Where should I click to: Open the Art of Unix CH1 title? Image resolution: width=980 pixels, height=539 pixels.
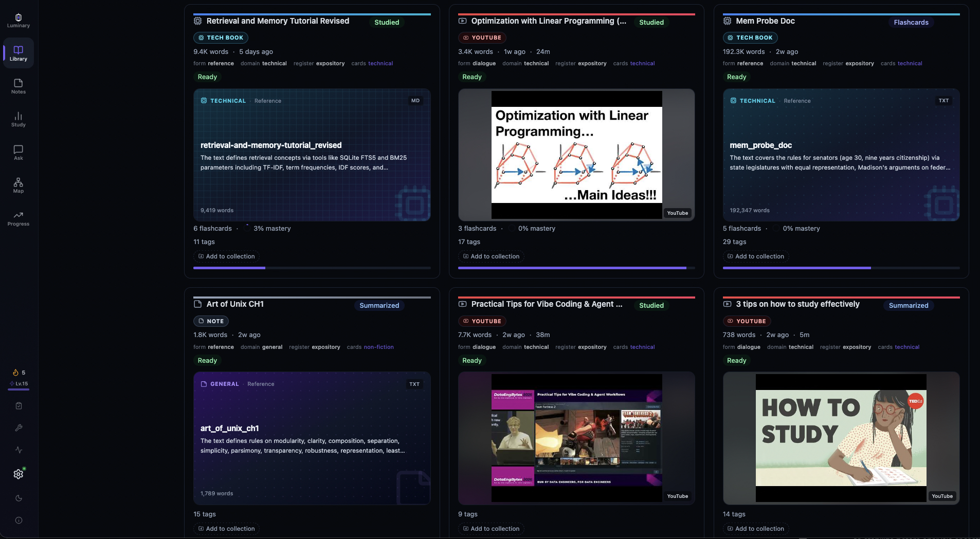[x=235, y=304]
